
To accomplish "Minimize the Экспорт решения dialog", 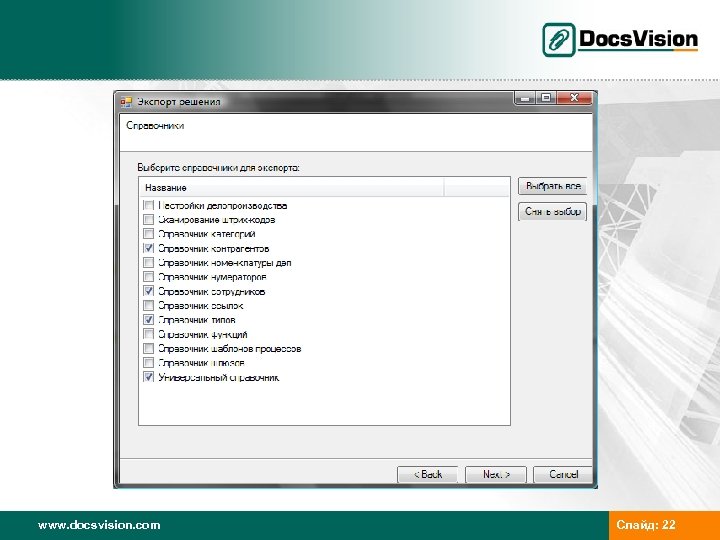I will click(526, 98).
